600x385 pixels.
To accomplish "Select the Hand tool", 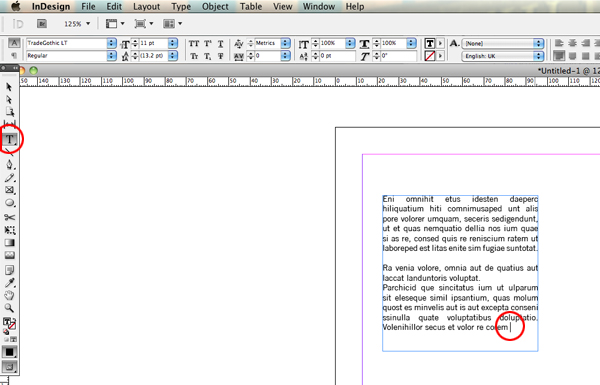I will click(10, 295).
